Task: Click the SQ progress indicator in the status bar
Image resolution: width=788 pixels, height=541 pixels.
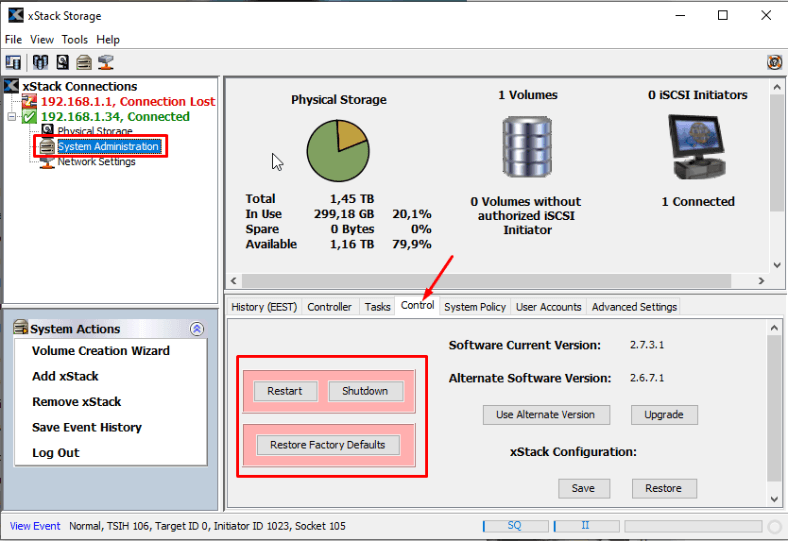Action: (516, 526)
